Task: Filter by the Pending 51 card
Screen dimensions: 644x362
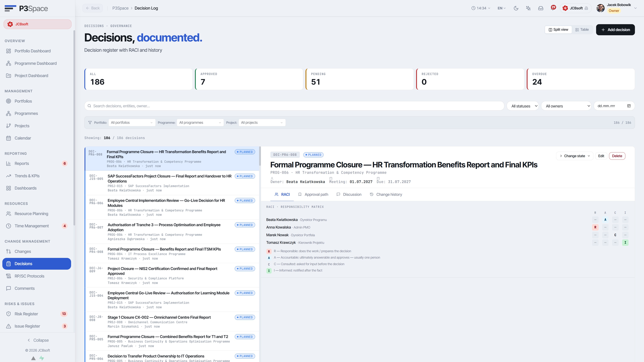Action: (x=359, y=79)
